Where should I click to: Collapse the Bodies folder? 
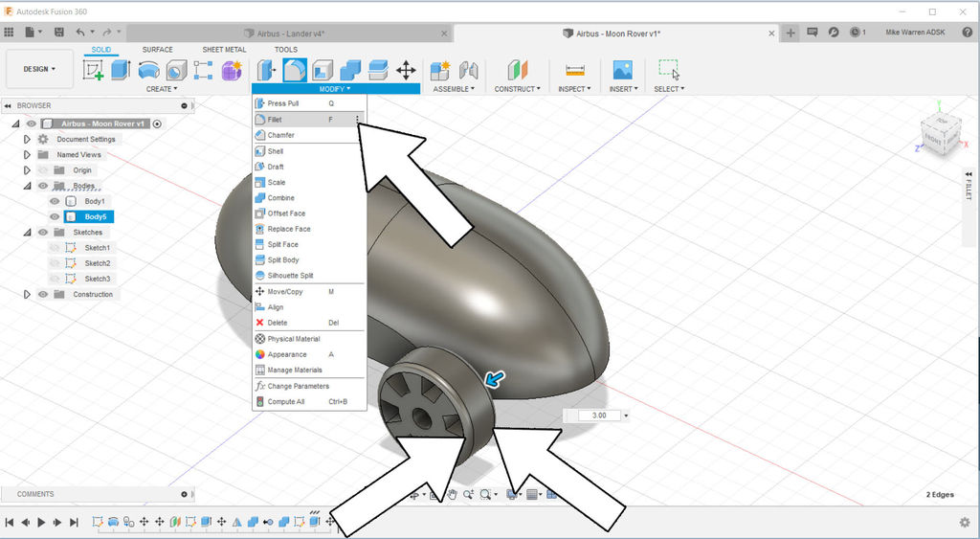27,186
